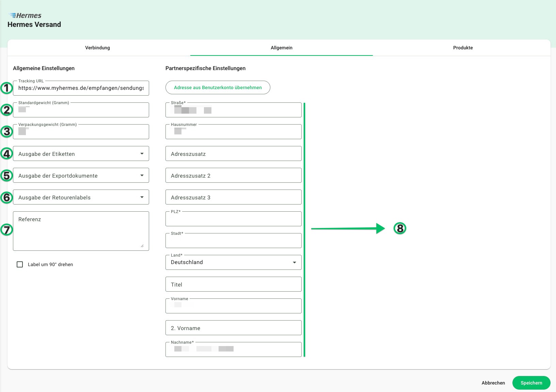This screenshot has height=392, width=556.
Task: Focus the Standardgewicht (Gramm) field
Action: [x=81, y=110]
